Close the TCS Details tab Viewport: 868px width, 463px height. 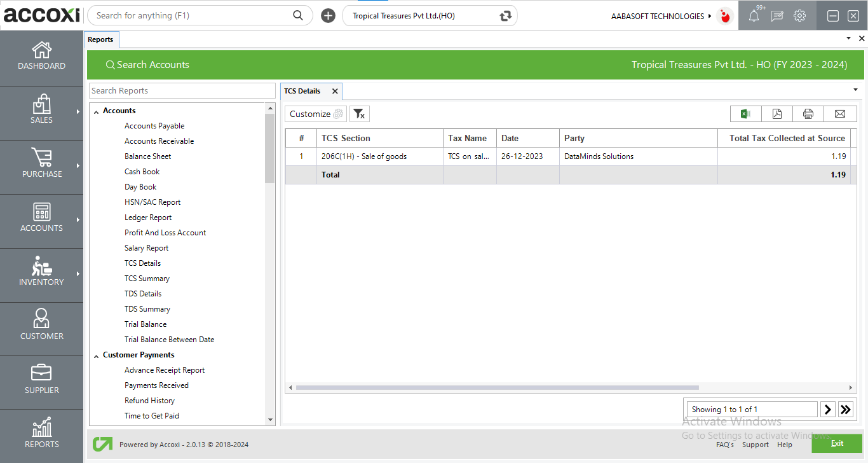click(x=335, y=91)
